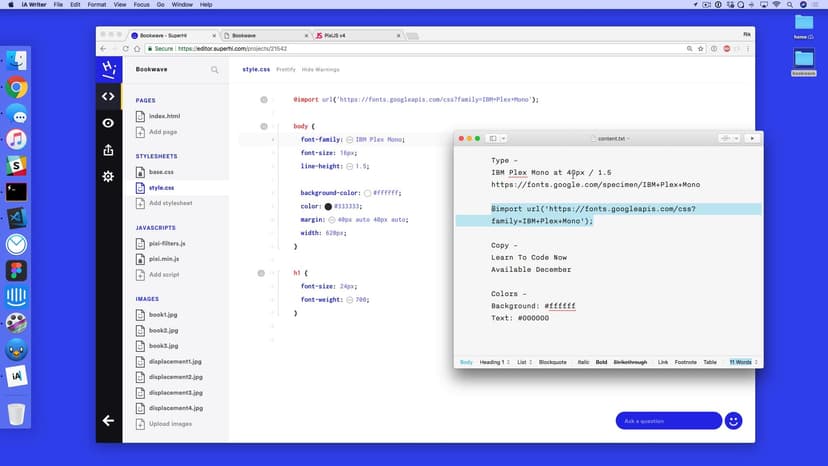This screenshot has height=466, width=828.
Task: Click the Prettify link above the code
Action: point(285,70)
